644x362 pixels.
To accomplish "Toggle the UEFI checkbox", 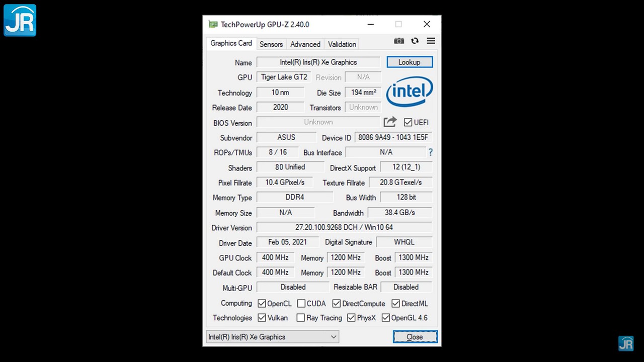I will tap(408, 122).
